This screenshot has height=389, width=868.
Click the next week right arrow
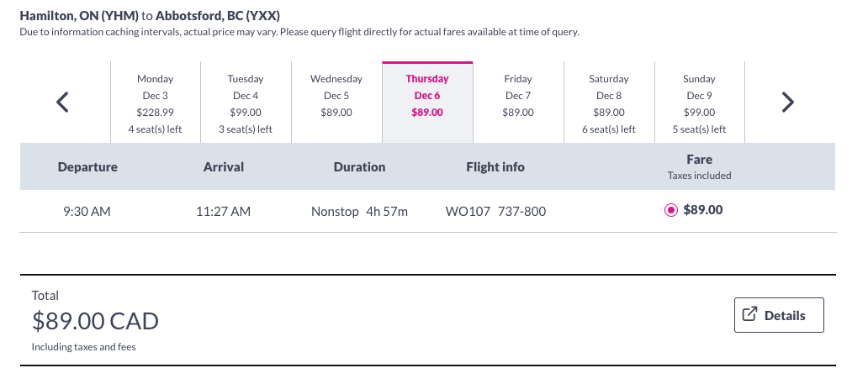pos(788,102)
